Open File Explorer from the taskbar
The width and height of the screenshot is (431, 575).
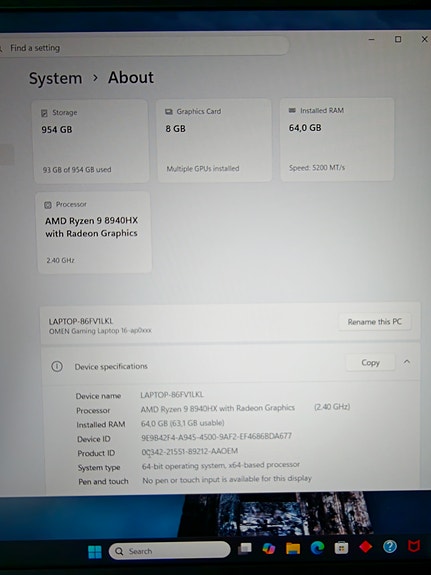293,548
